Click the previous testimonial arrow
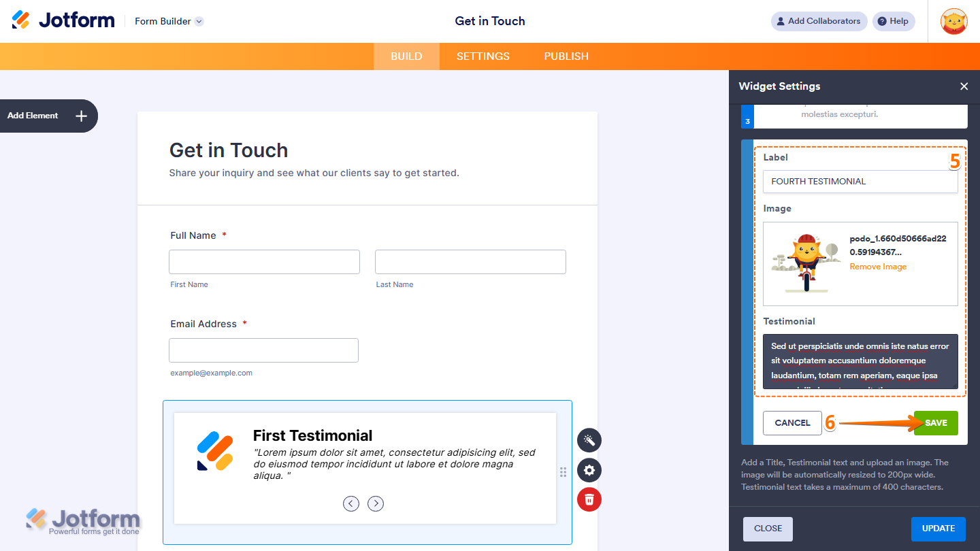The height and width of the screenshot is (551, 980). point(351,503)
